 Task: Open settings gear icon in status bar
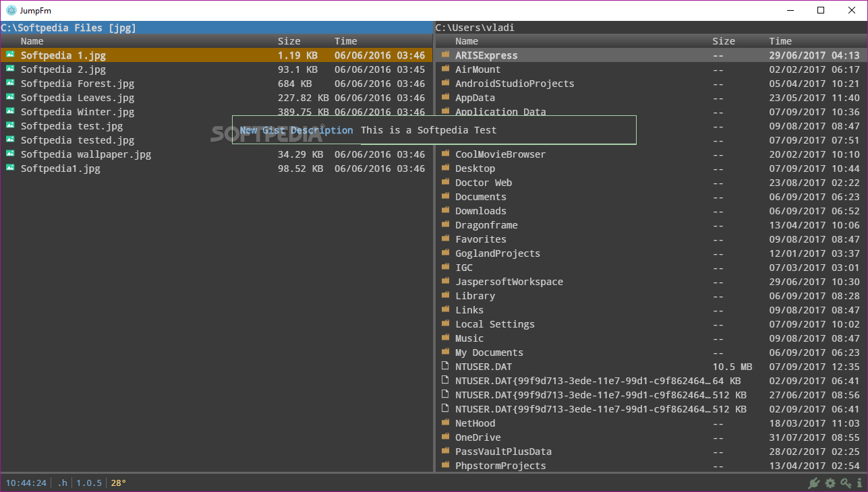coord(830,483)
